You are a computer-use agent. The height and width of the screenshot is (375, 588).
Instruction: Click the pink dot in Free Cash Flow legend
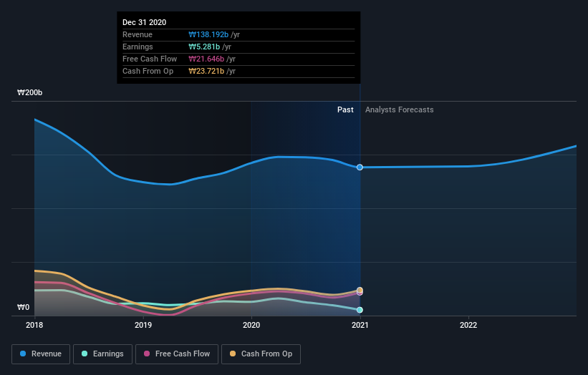pyautogui.click(x=147, y=354)
